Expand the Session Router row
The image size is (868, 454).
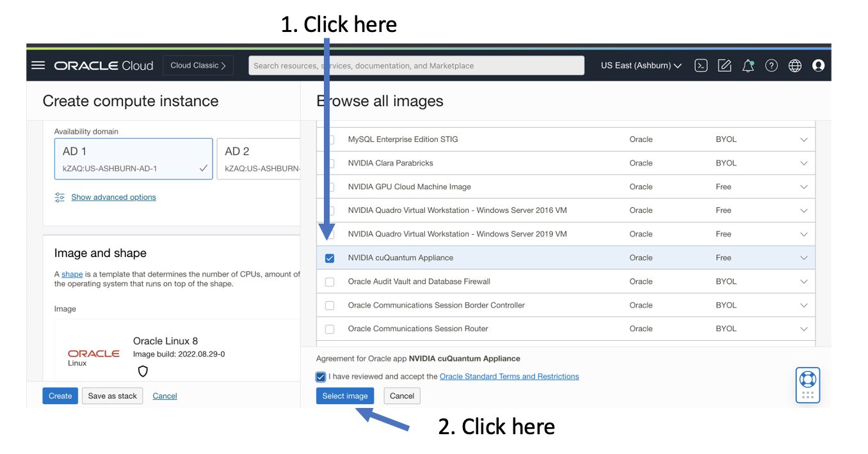[804, 329]
